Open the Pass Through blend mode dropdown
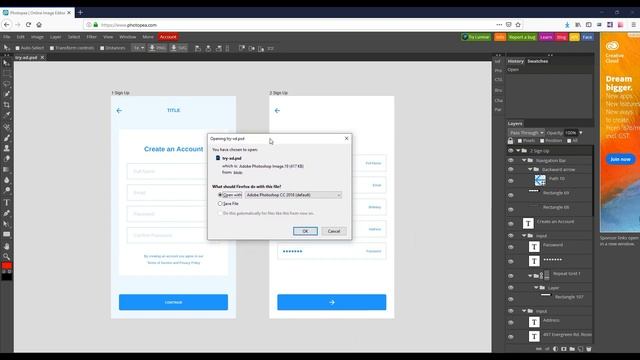Viewport: 640px width, 360px height. [x=526, y=133]
